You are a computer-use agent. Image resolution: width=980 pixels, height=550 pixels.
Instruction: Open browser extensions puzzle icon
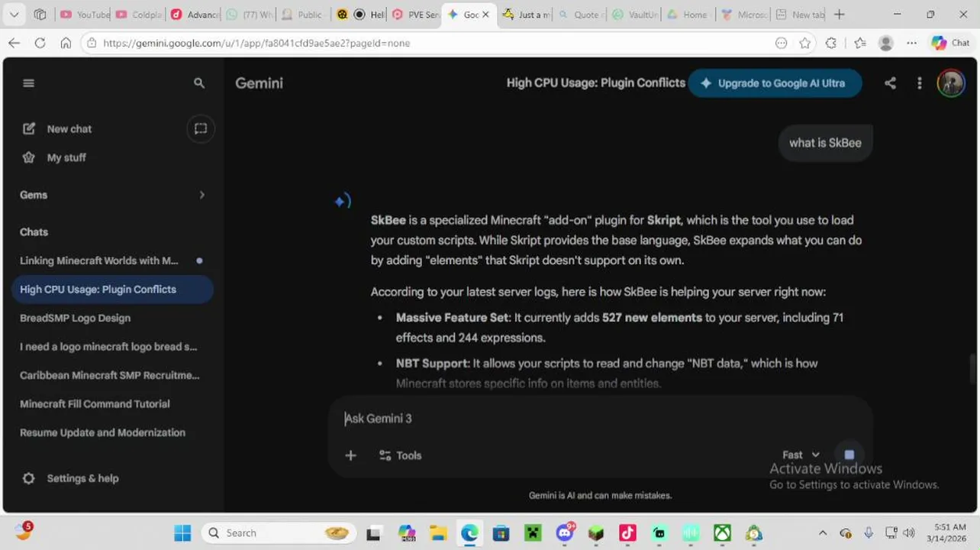(831, 43)
